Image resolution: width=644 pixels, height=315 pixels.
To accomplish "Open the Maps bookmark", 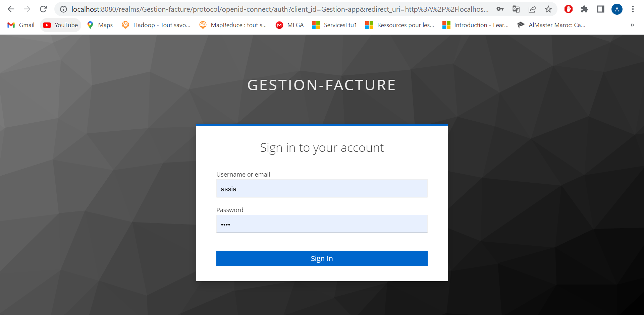I will pyautogui.click(x=100, y=25).
